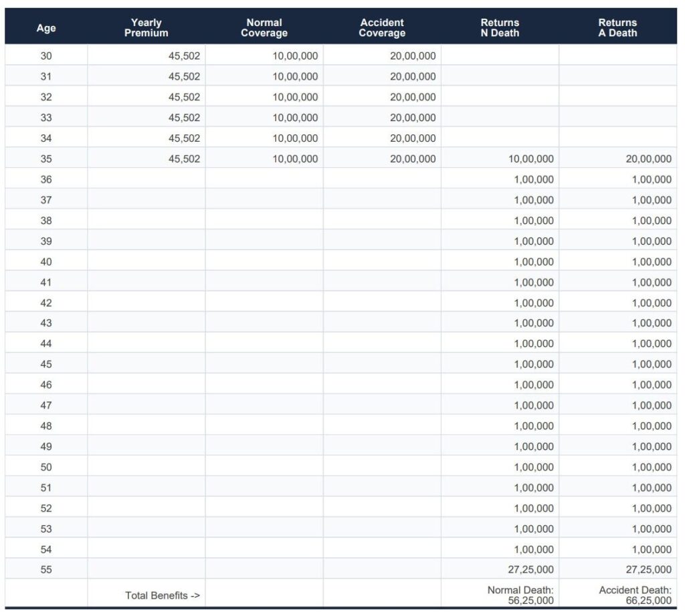The width and height of the screenshot is (685, 616).
Task: Select the normal coverage value for age 34
Action: click(x=295, y=138)
